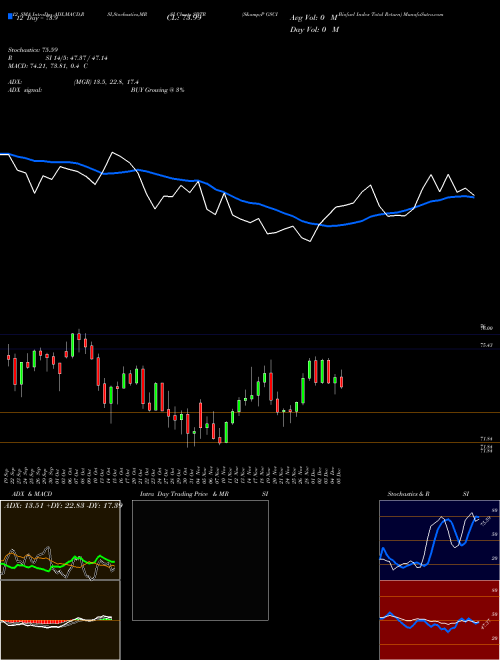Click the "ADX: 13.51 +DY: 22.83 -DY: 17.39" readout
Viewport: 500px width, 660px height.
[x=62, y=506]
